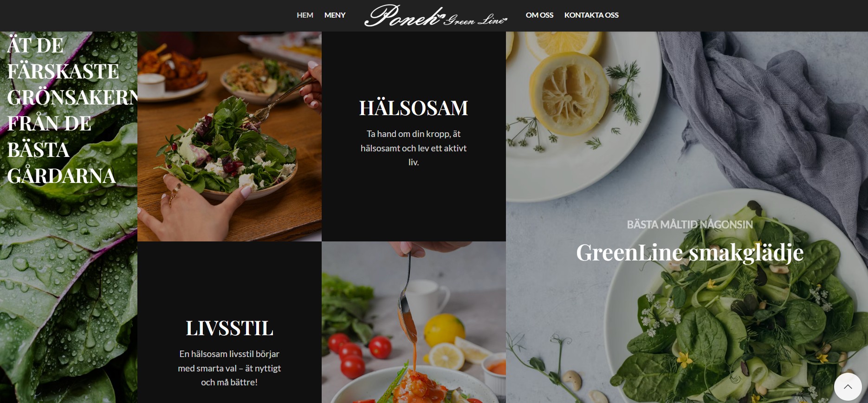Open the KONTAKTA OSS page
The width and height of the screenshot is (868, 403).
point(591,15)
